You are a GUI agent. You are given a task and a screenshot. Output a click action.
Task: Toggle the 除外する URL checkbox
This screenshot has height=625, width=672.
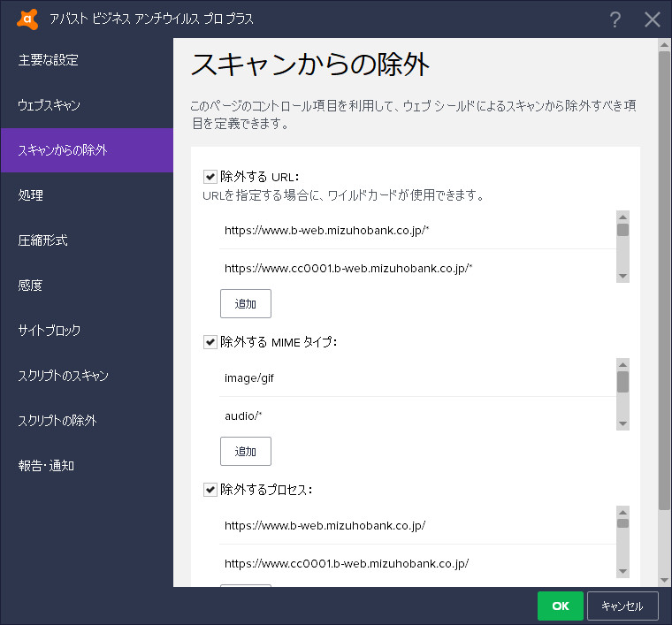[x=210, y=177]
